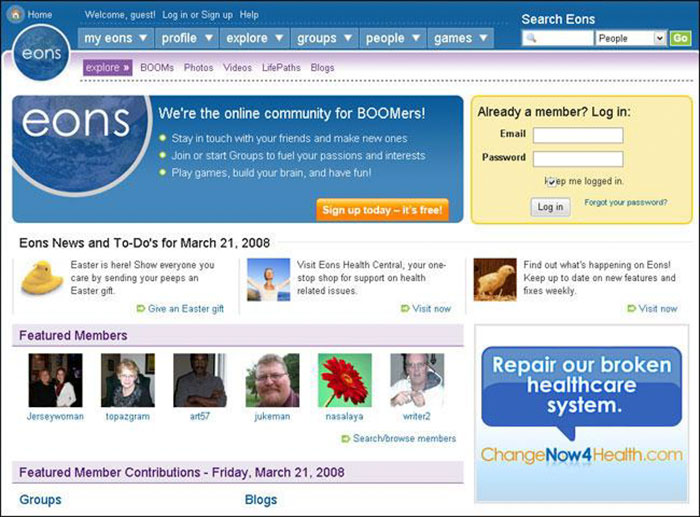Click the writer2 username link
Viewport: 700px width, 517px height.
tap(417, 417)
